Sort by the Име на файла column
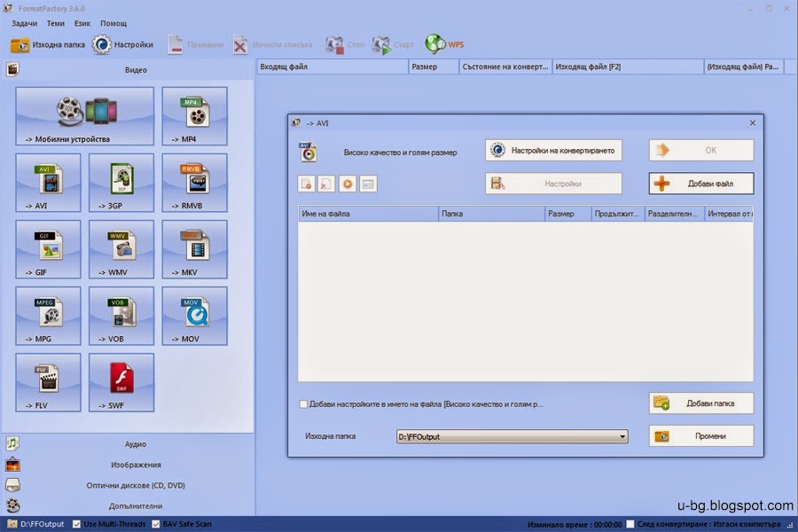The width and height of the screenshot is (798, 532). point(368,214)
